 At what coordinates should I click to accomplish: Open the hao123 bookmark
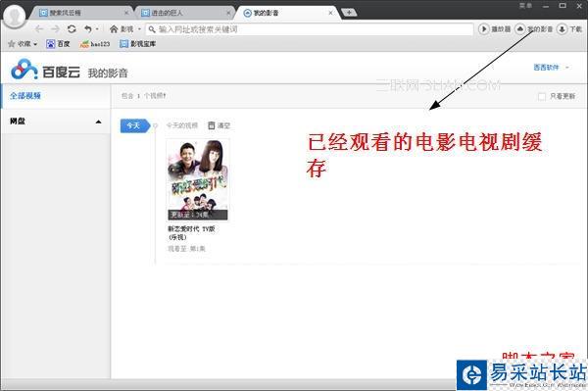pyautogui.click(x=95, y=44)
